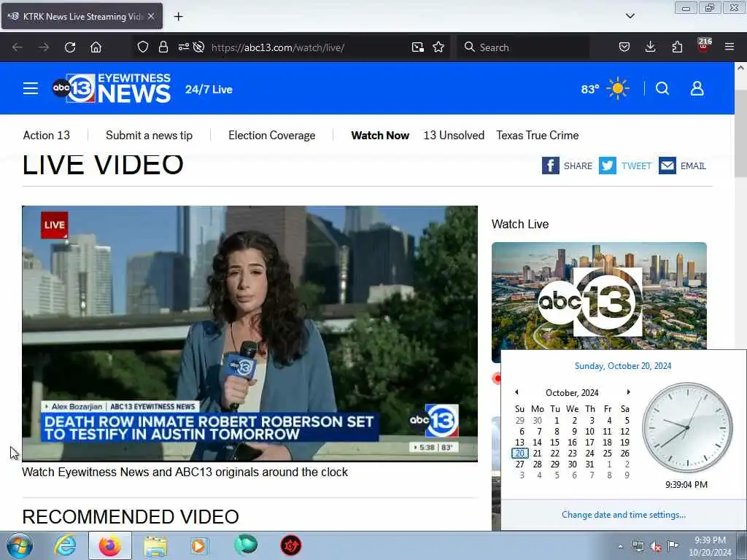The height and width of the screenshot is (560, 747).
Task: Click the live news video player
Action: coord(249,333)
